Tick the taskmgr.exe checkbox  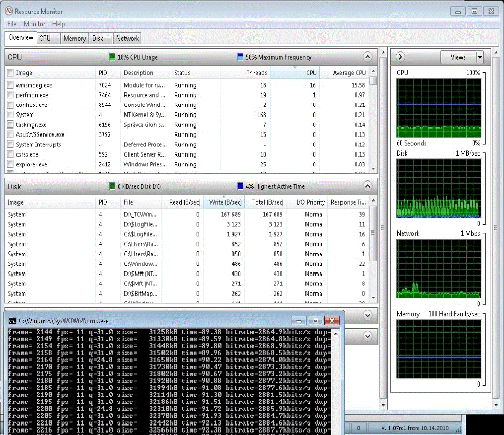[10, 125]
